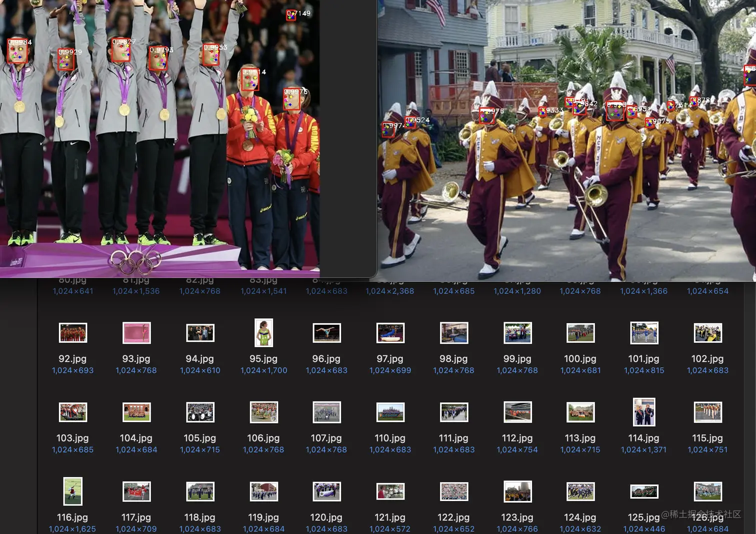Click the 120.jpg thumbnail
The image size is (756, 534).
(326, 492)
